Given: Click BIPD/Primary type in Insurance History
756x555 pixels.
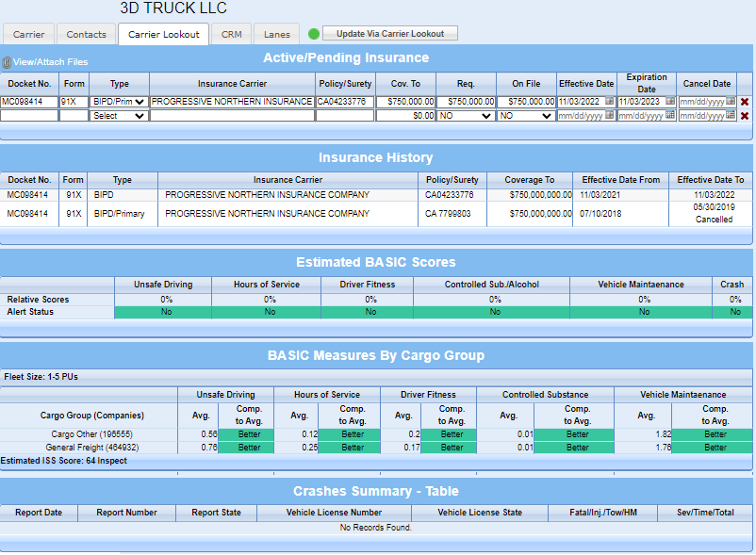Looking at the screenshot, I should [x=119, y=213].
